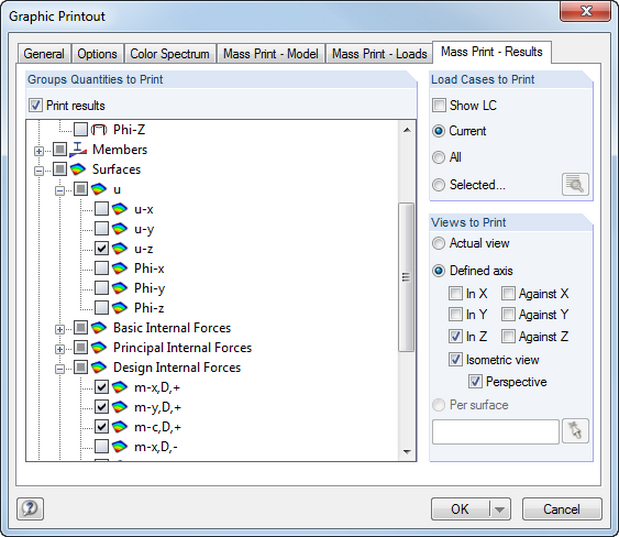Viewport: 619px width, 537px height.
Task: Click the help question mark icon
Action: (31, 508)
